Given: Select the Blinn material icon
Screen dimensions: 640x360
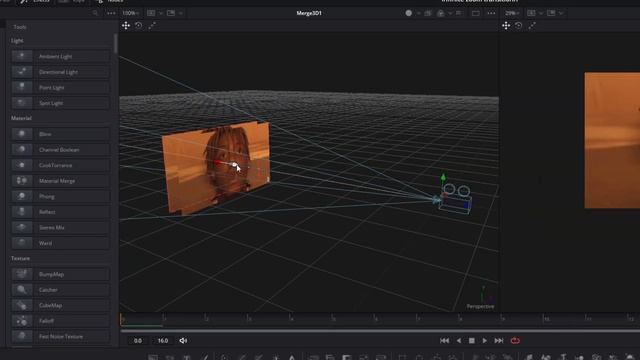Looking at the screenshot, I should click(x=22, y=134).
